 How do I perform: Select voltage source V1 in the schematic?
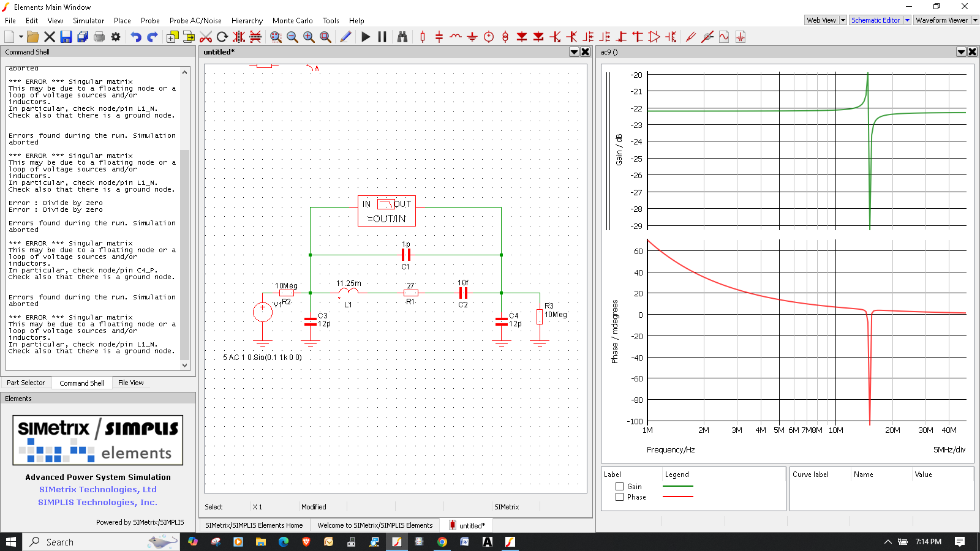coord(263,312)
